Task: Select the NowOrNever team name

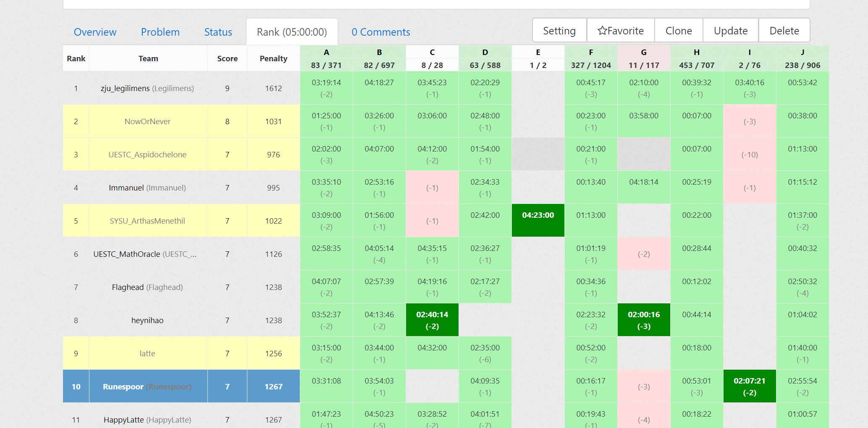Action: 147,122
